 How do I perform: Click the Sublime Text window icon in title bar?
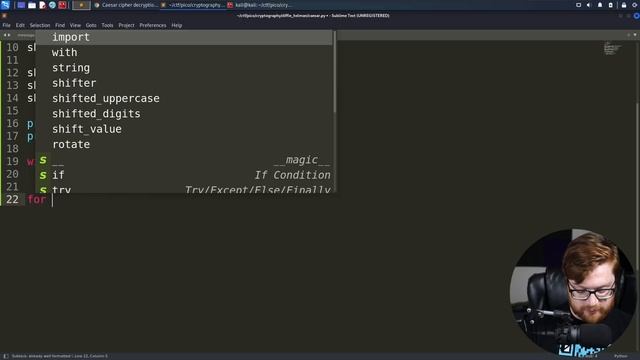[x=4, y=16]
